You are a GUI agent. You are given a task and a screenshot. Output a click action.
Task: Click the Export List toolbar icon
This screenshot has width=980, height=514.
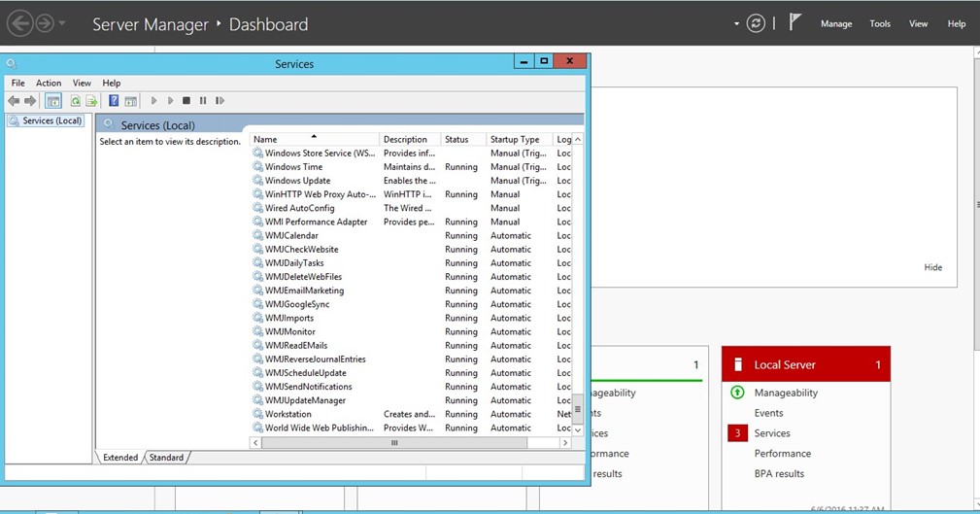[91, 101]
